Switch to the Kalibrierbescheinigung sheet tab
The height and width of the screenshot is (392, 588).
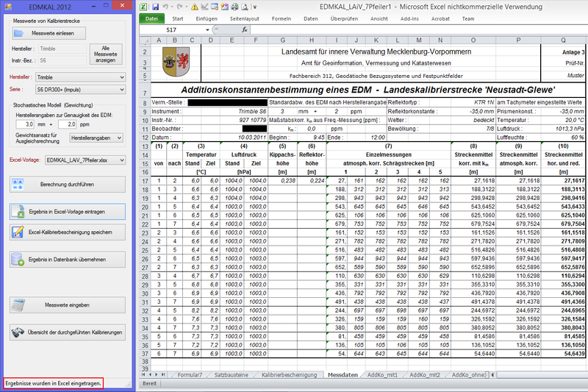[289, 375]
